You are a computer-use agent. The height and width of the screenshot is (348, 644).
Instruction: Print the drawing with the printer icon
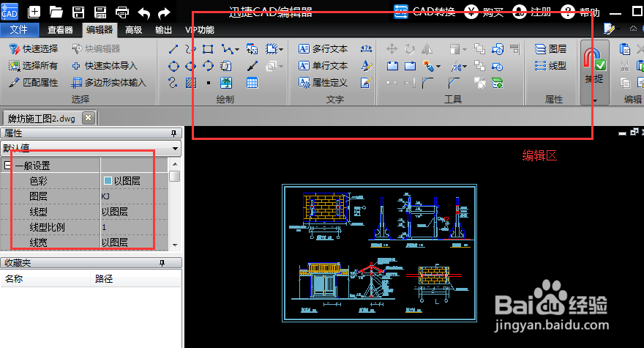[x=122, y=12]
